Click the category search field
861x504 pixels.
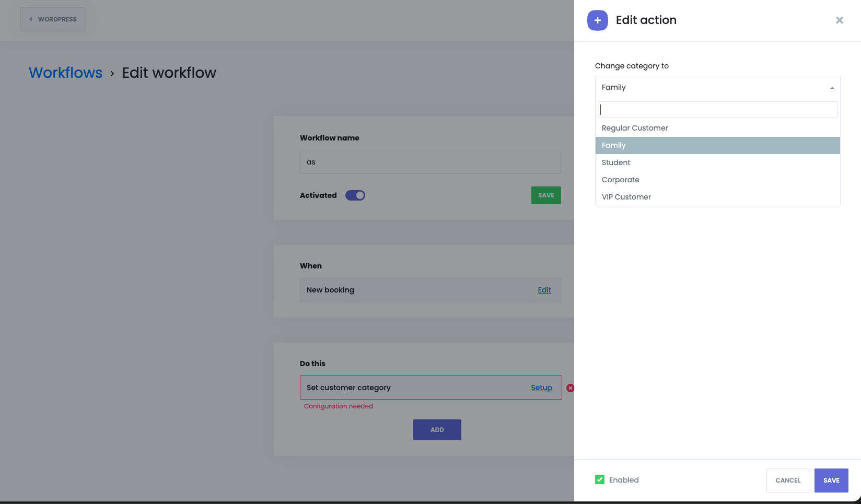pyautogui.click(x=717, y=110)
